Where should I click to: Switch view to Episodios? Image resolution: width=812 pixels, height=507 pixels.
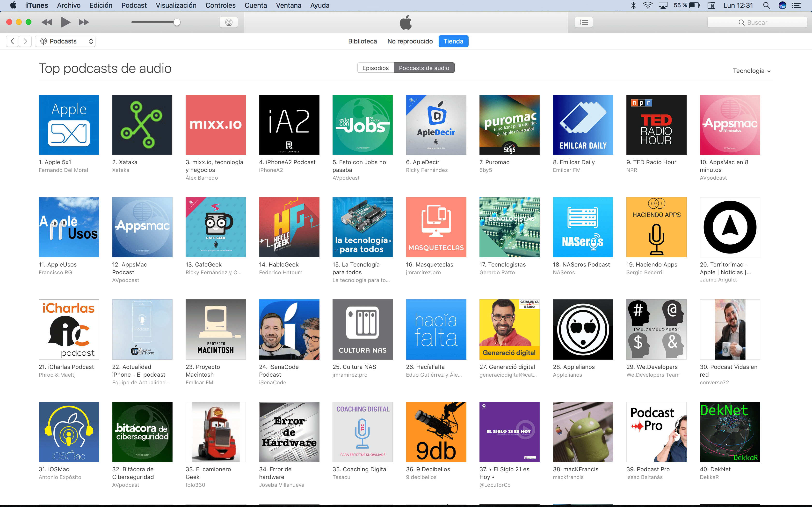coord(375,67)
